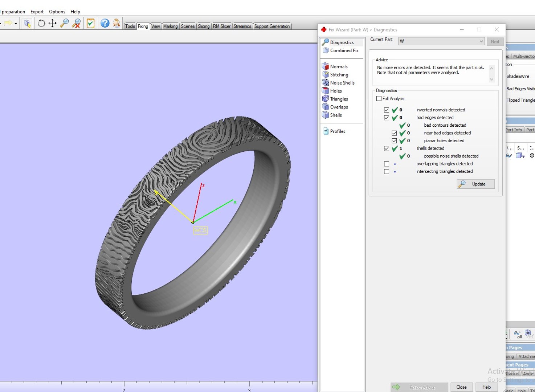Viewport: 535px width, 392px height.
Task: Activate the Rotate view tool
Action: pos(41,24)
